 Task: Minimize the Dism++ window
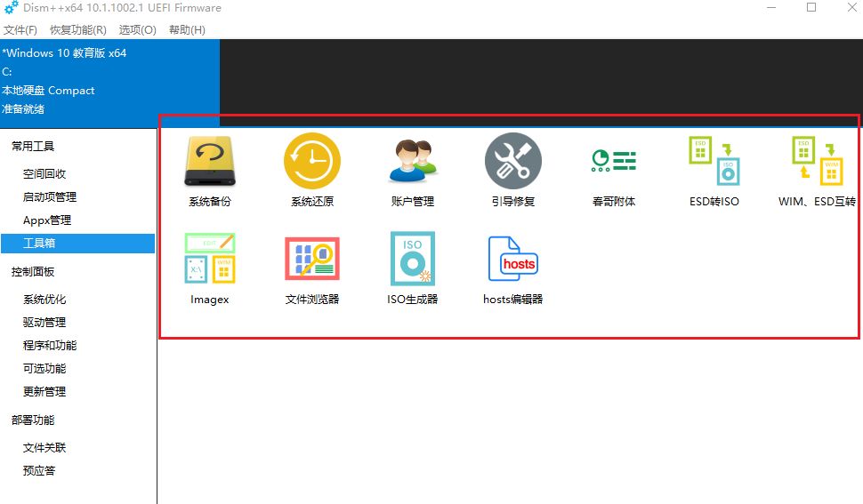(x=771, y=8)
